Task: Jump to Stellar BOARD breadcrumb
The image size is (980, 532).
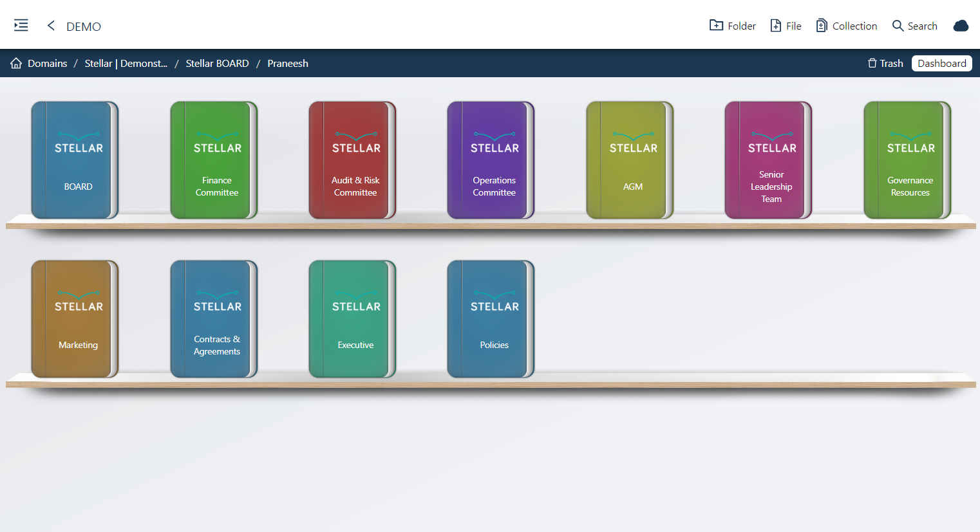Action: coord(217,63)
